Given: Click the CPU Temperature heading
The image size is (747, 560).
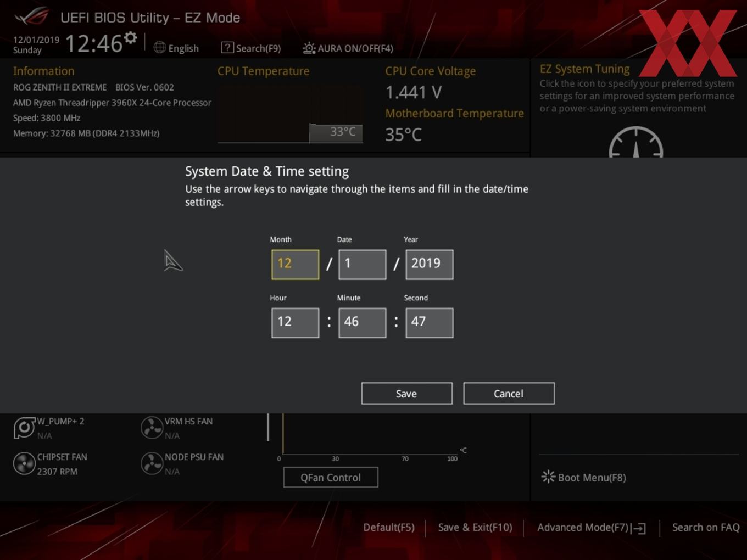Looking at the screenshot, I should click(x=263, y=71).
